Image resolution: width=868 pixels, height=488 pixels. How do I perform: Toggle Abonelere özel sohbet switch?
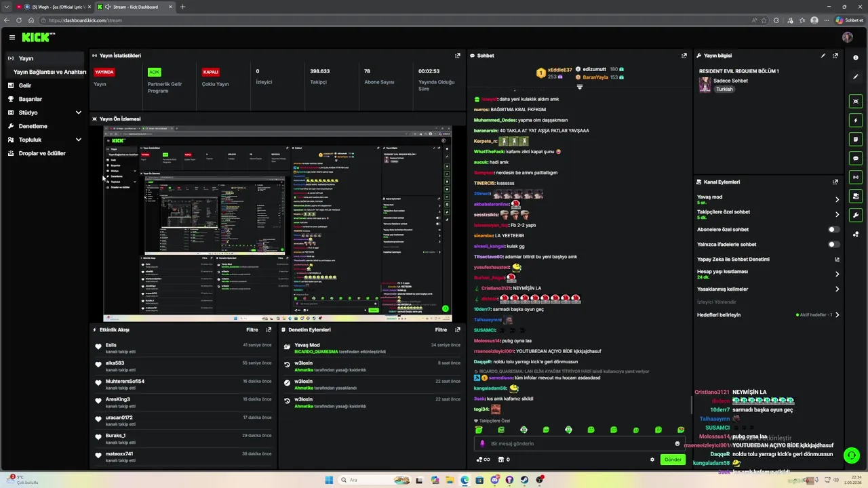(833, 229)
